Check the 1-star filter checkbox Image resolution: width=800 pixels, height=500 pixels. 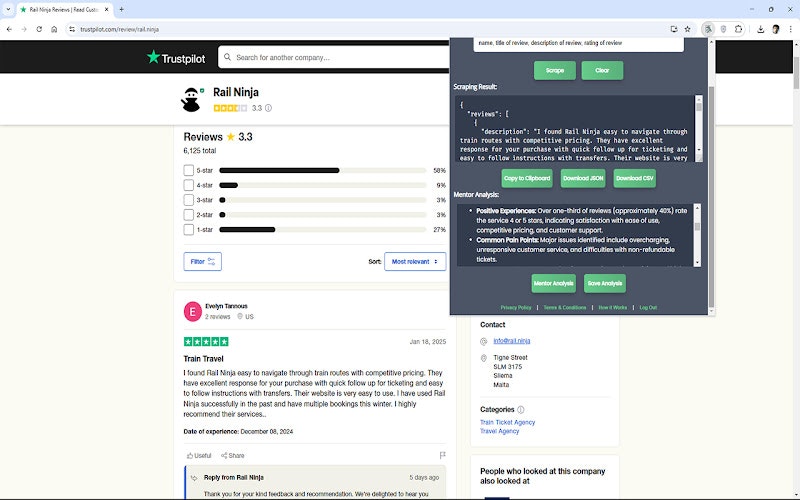click(x=188, y=230)
